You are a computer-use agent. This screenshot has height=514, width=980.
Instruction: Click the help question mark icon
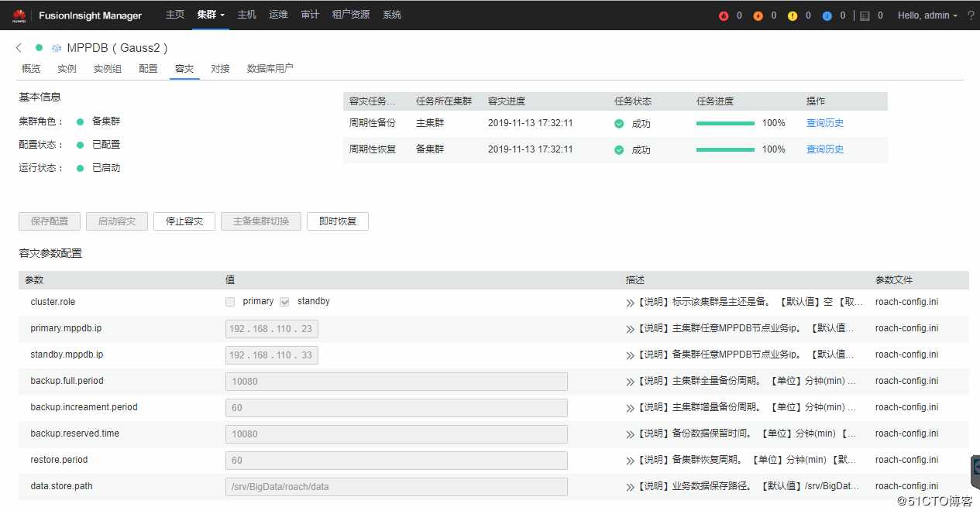click(x=971, y=14)
